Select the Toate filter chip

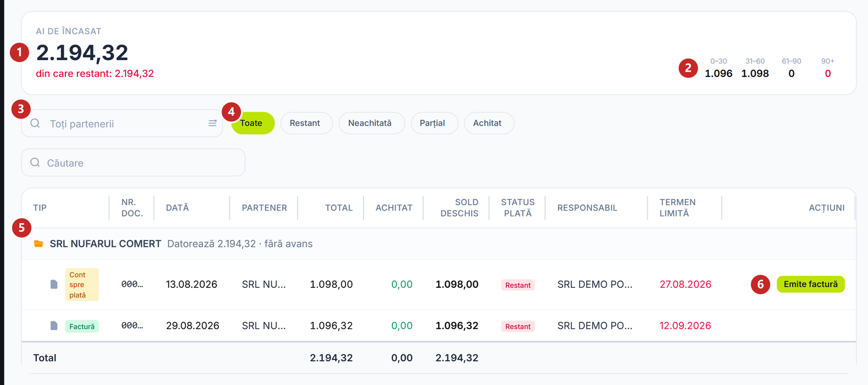coord(253,123)
